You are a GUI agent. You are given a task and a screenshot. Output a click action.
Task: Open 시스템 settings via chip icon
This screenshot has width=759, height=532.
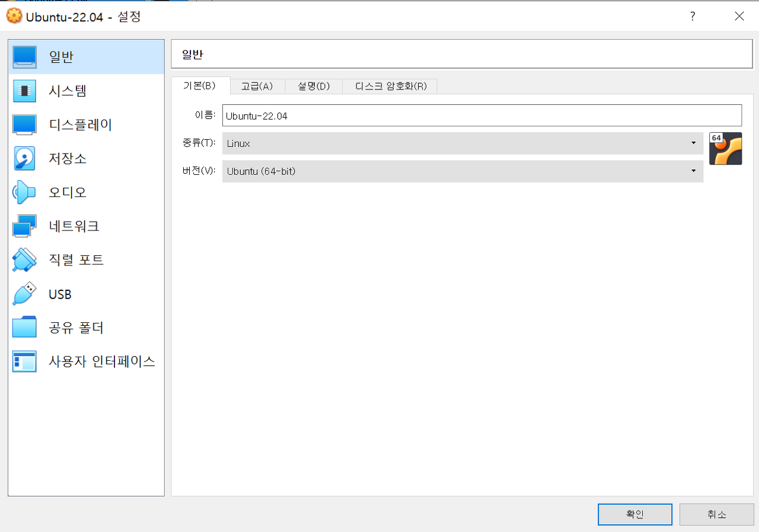tap(24, 91)
